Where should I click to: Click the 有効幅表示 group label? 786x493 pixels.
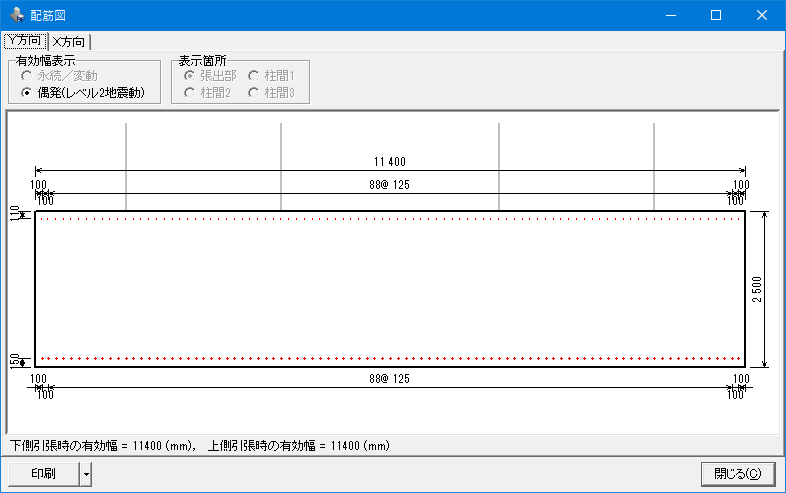pyautogui.click(x=45, y=61)
